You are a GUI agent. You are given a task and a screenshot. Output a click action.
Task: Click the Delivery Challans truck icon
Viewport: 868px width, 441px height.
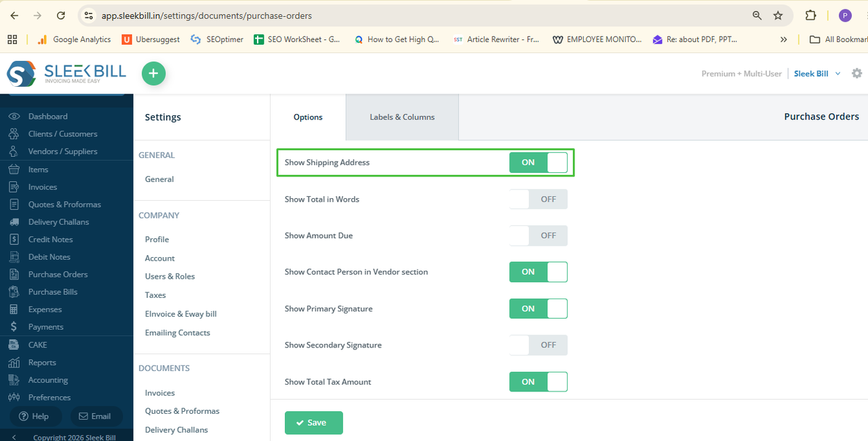pos(14,222)
